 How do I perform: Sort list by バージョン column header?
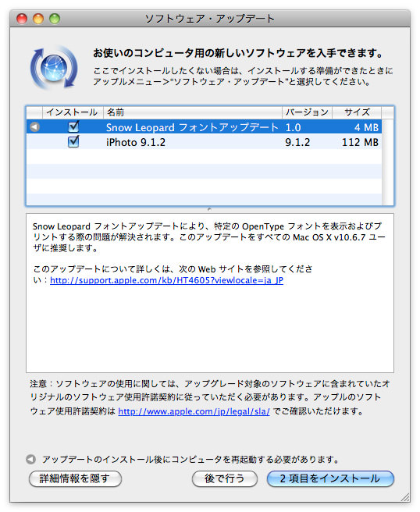(x=307, y=112)
